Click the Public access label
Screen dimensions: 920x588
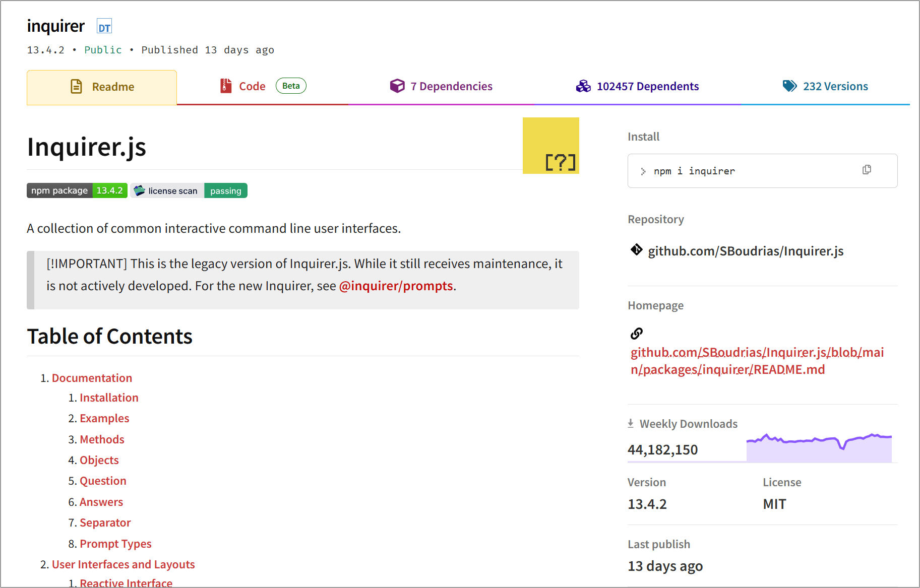pyautogui.click(x=103, y=50)
